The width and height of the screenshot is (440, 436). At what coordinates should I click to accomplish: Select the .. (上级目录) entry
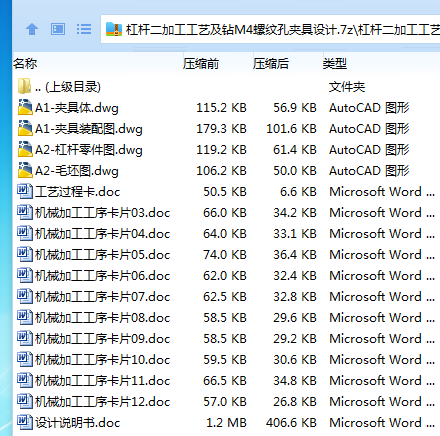coord(68,87)
